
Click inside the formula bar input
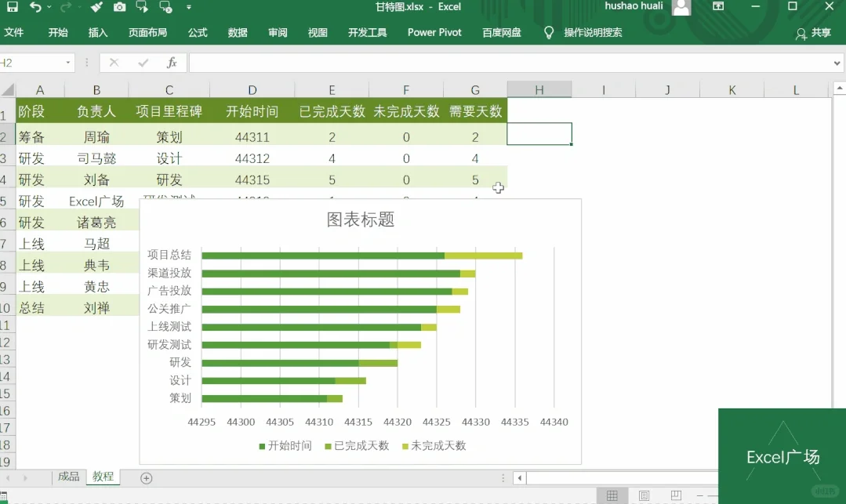tap(510, 63)
